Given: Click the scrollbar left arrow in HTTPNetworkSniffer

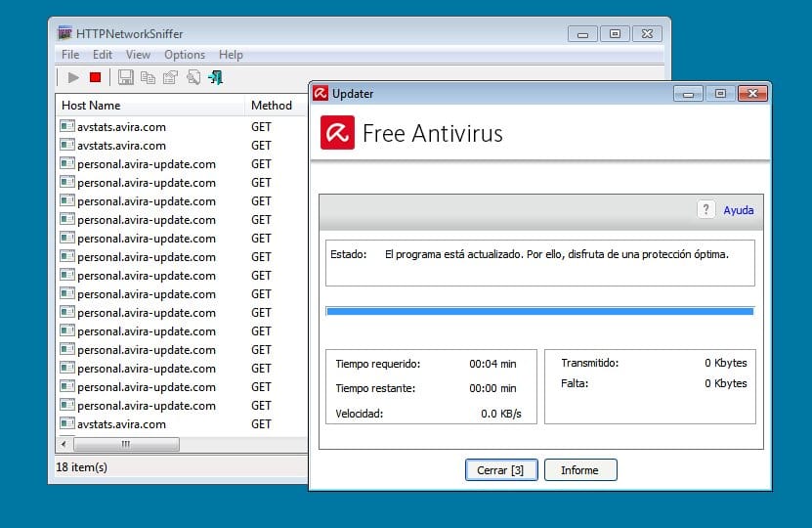Looking at the screenshot, I should click(x=64, y=444).
